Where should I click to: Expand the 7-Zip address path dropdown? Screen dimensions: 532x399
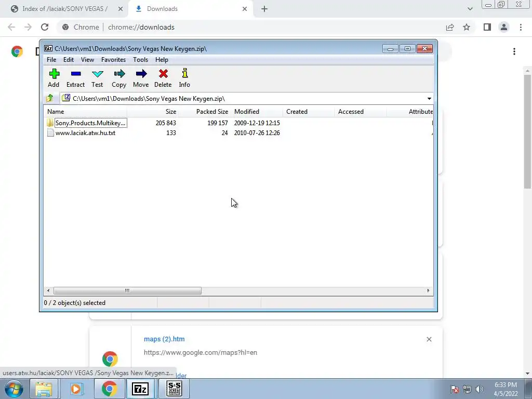click(429, 99)
